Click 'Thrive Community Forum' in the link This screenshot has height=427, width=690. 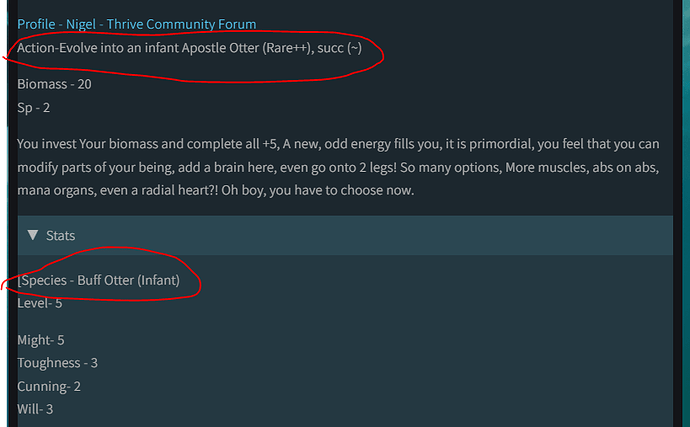[181, 24]
